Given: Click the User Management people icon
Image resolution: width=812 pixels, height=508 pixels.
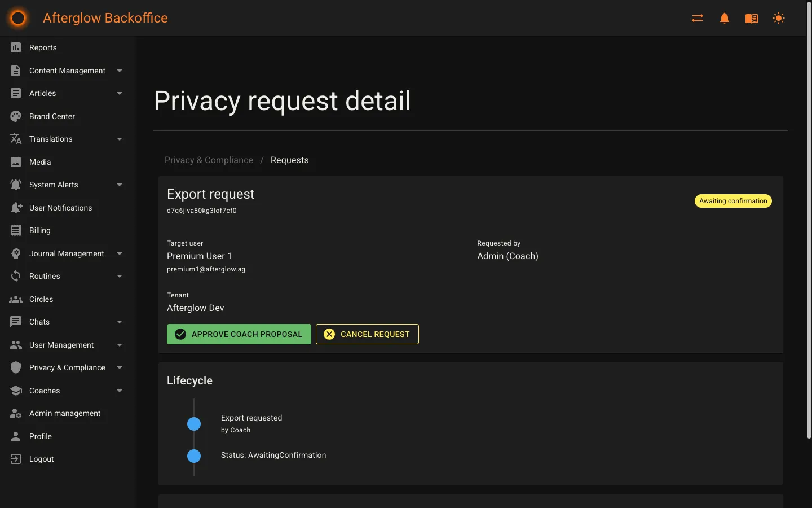Looking at the screenshot, I should [x=16, y=345].
